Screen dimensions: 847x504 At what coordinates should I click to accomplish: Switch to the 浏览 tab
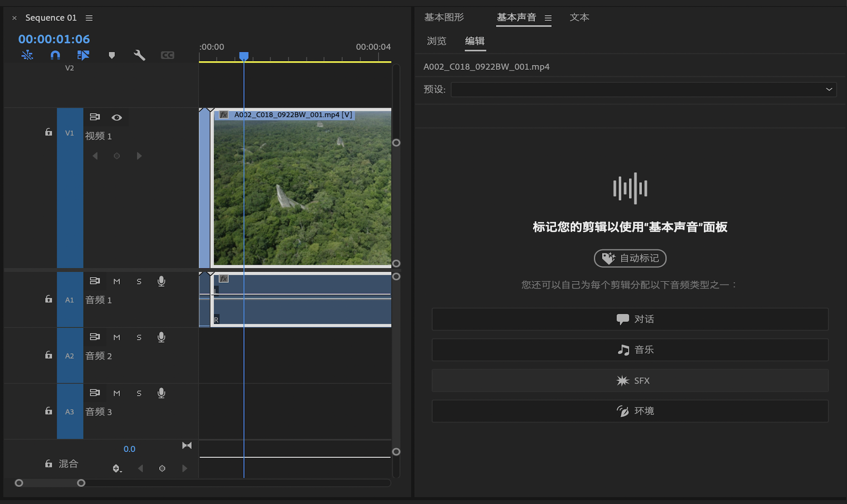(437, 41)
